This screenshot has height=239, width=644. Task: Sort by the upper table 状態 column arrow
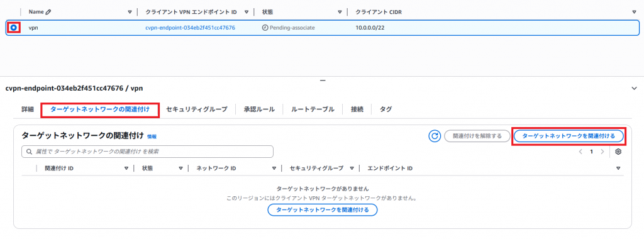[x=340, y=12]
